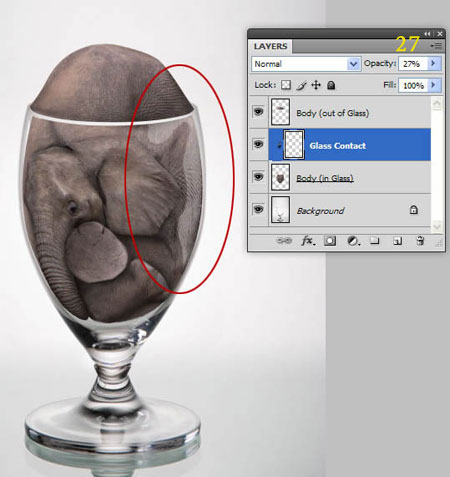Screen dimensions: 450x477
Task: Click the Background layer thumbnail
Action: click(280, 210)
